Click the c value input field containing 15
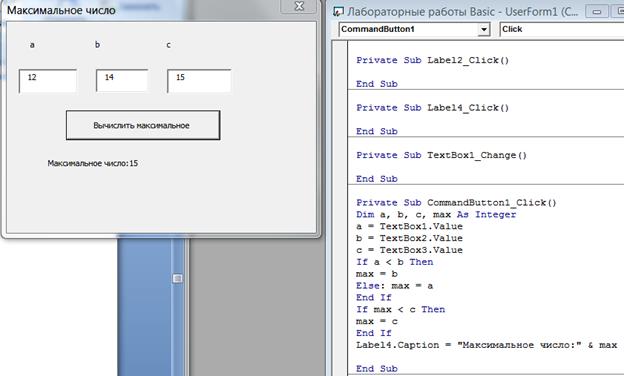The image size is (624, 376). [x=199, y=81]
